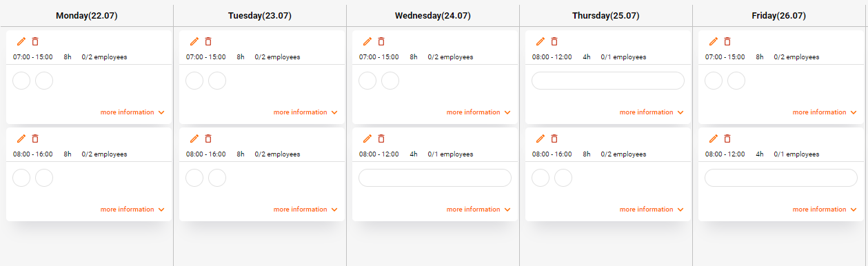This screenshot has height=266, width=868.
Task: Show more information for Wednesday's 07:00 shift
Action: click(x=478, y=112)
